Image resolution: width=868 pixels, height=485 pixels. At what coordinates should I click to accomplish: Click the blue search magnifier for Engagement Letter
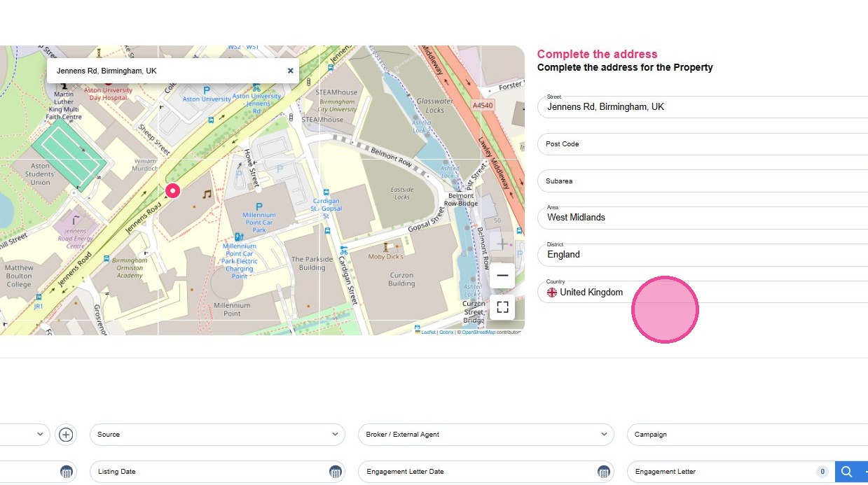click(846, 472)
